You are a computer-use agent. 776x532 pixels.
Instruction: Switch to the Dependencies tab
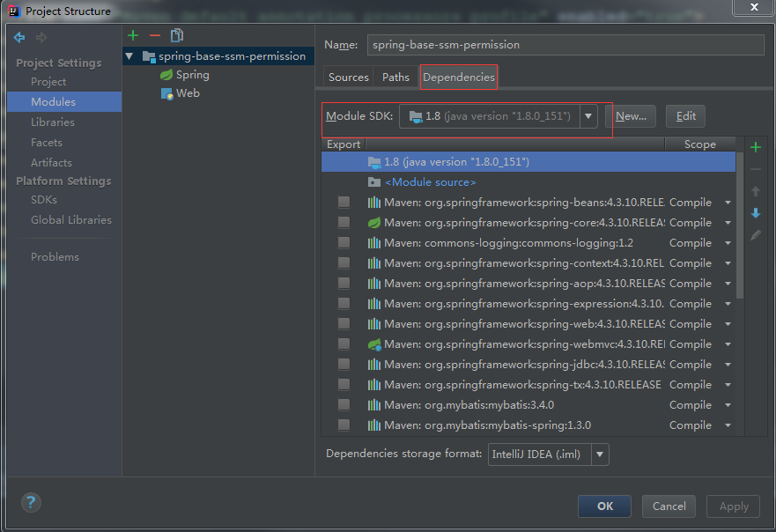459,78
